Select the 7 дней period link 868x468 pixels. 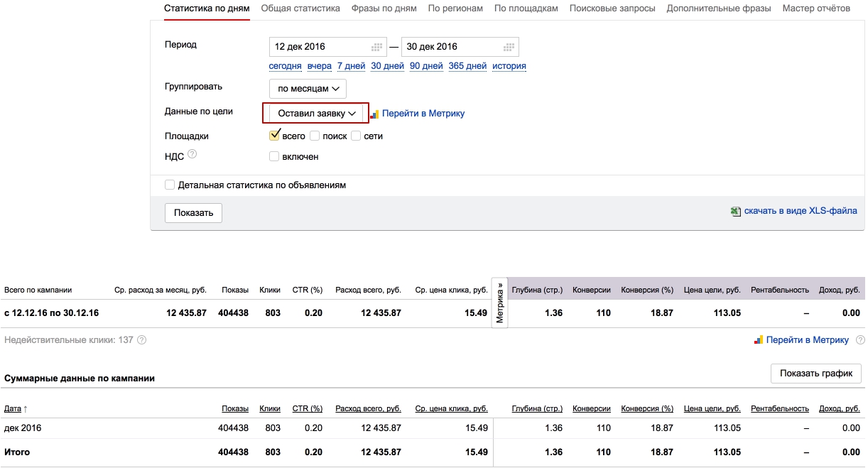tap(351, 66)
